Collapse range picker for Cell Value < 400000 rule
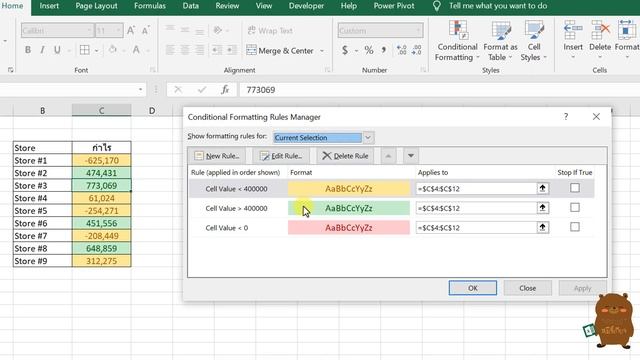 tap(542, 188)
